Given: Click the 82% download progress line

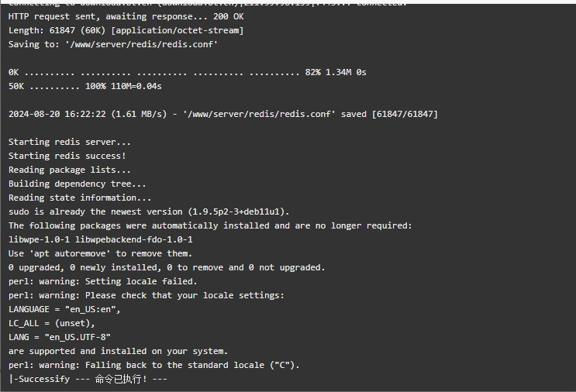Looking at the screenshot, I should coord(188,72).
